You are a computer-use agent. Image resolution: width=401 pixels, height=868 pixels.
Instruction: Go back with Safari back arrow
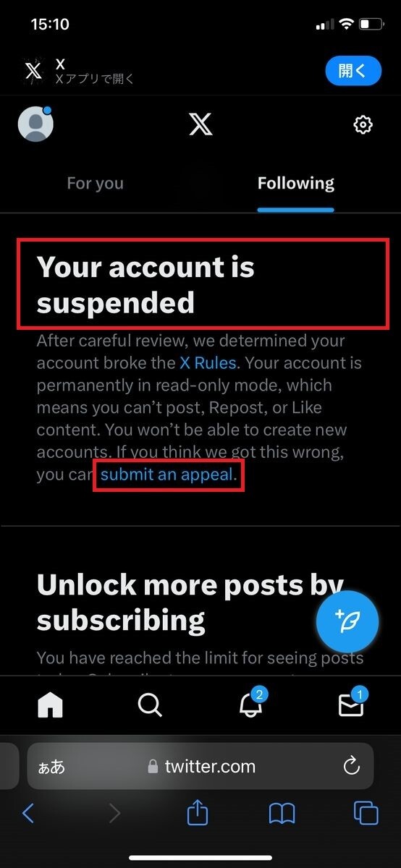(28, 814)
